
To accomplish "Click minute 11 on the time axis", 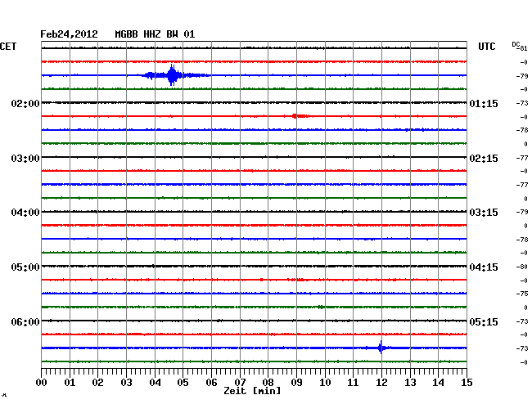I will pos(353,382).
